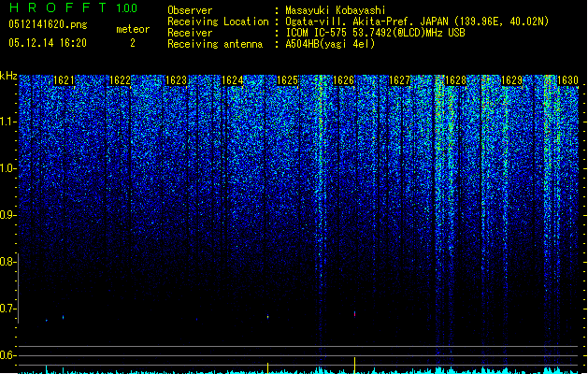
Task: Select the 1628 time marker label
Action: click(455, 80)
